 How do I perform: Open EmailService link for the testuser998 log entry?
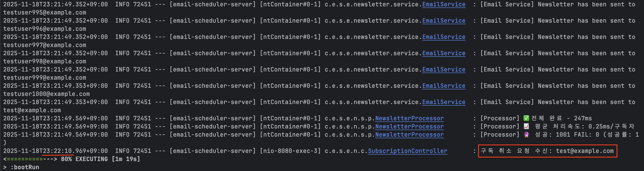443,53
